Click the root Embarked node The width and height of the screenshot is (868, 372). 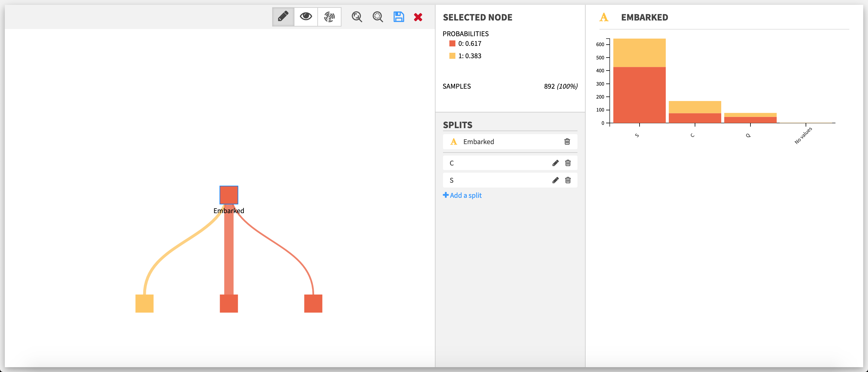coord(229,194)
